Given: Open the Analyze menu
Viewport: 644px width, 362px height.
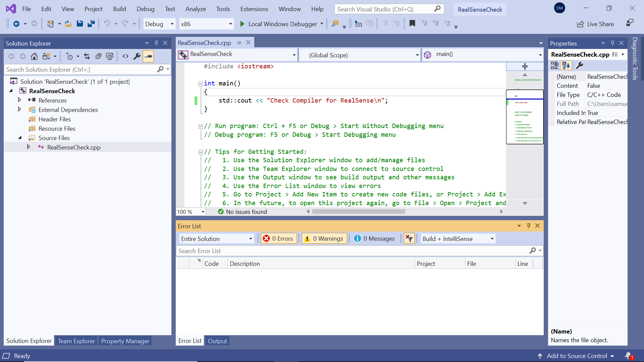Looking at the screenshot, I should click(x=196, y=9).
